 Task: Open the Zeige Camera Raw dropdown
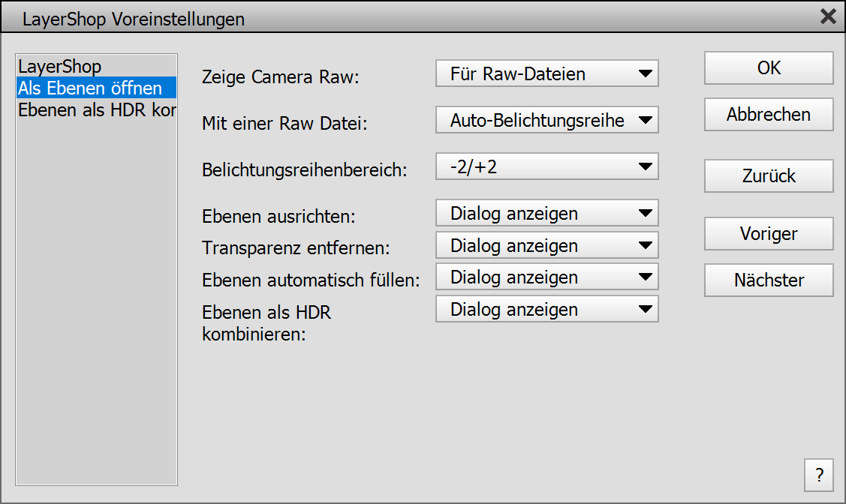point(546,74)
